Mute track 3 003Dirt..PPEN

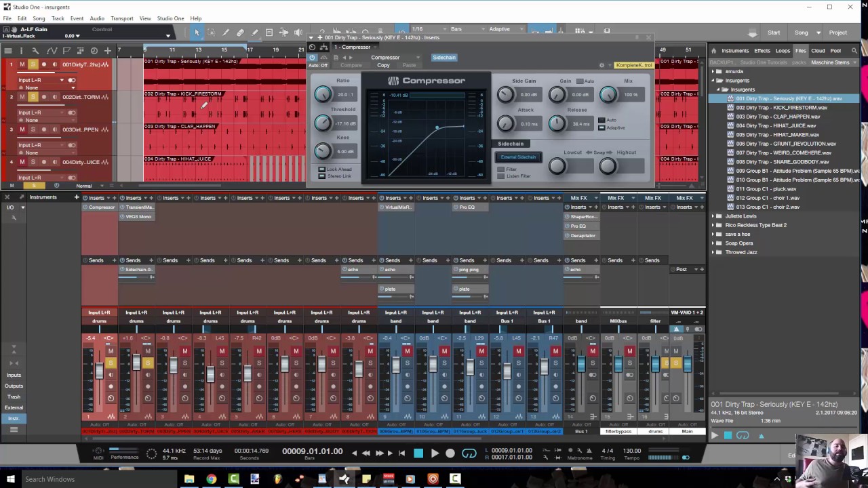click(22, 129)
